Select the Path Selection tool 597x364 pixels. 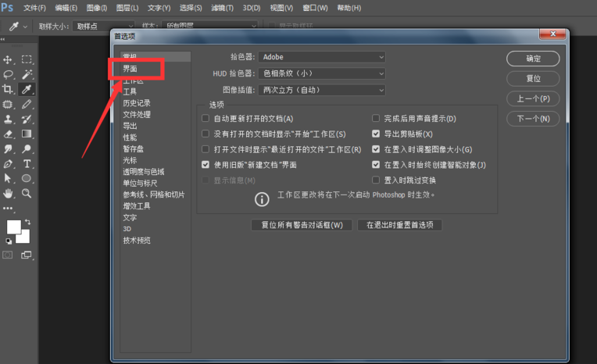pos(8,178)
